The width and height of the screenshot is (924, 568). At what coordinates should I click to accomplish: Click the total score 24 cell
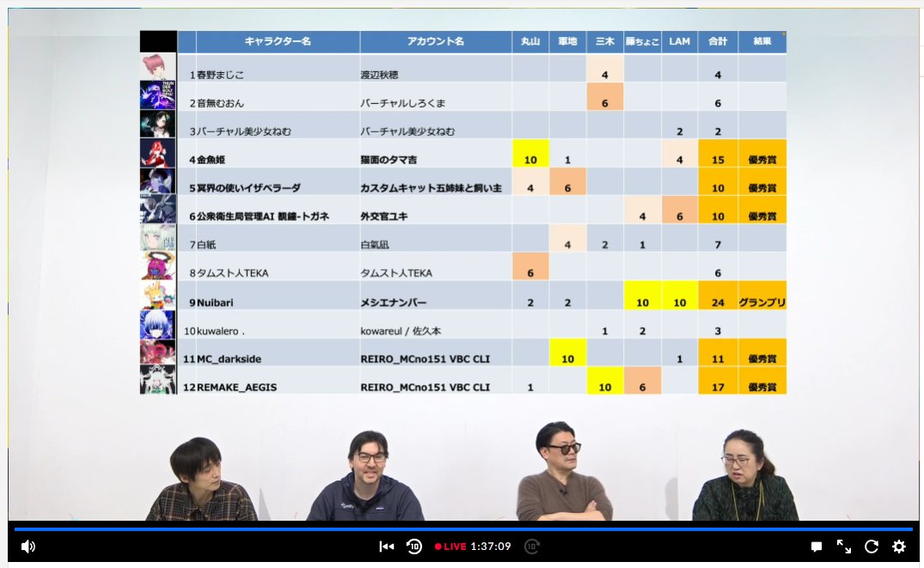coord(718,296)
